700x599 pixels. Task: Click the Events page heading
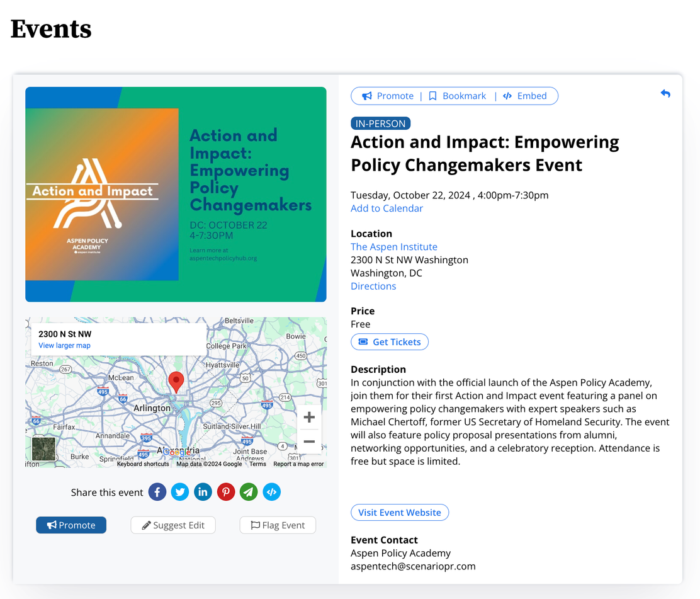(51, 29)
